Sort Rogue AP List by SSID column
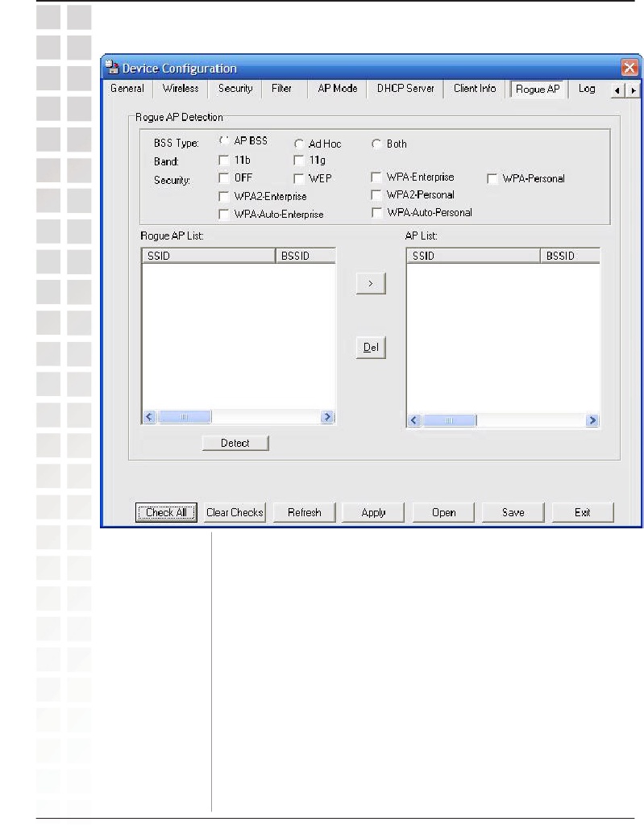This screenshot has width=644, height=830. point(208,256)
